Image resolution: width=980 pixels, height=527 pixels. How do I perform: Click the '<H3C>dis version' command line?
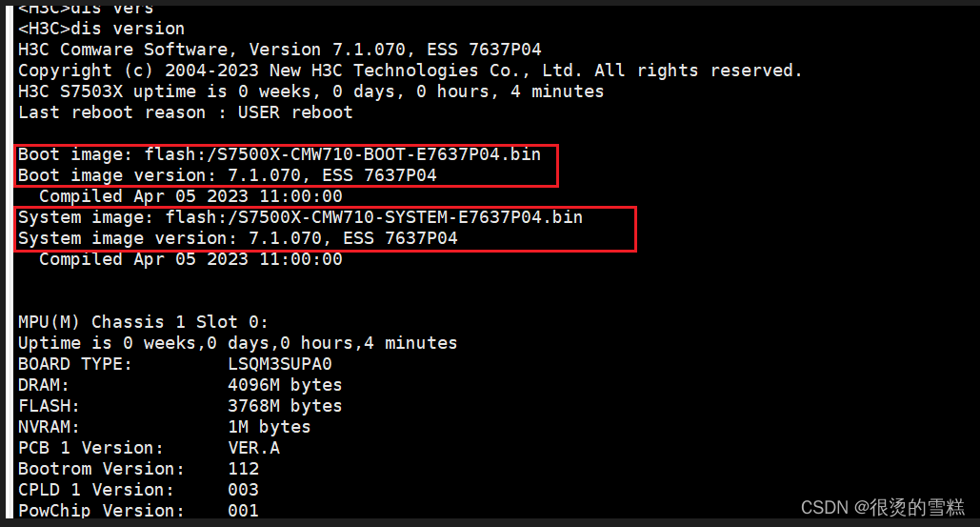point(101,29)
